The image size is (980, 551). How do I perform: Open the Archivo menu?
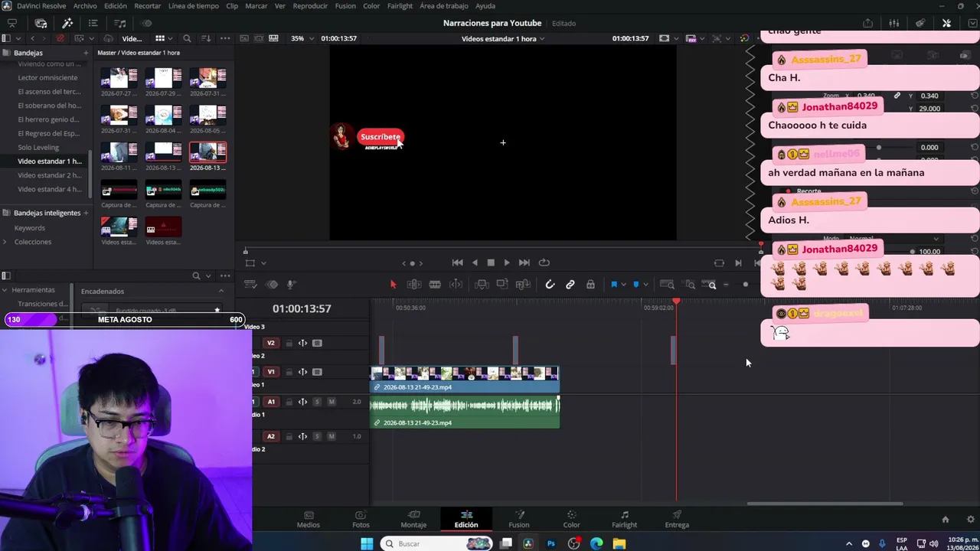[85, 6]
